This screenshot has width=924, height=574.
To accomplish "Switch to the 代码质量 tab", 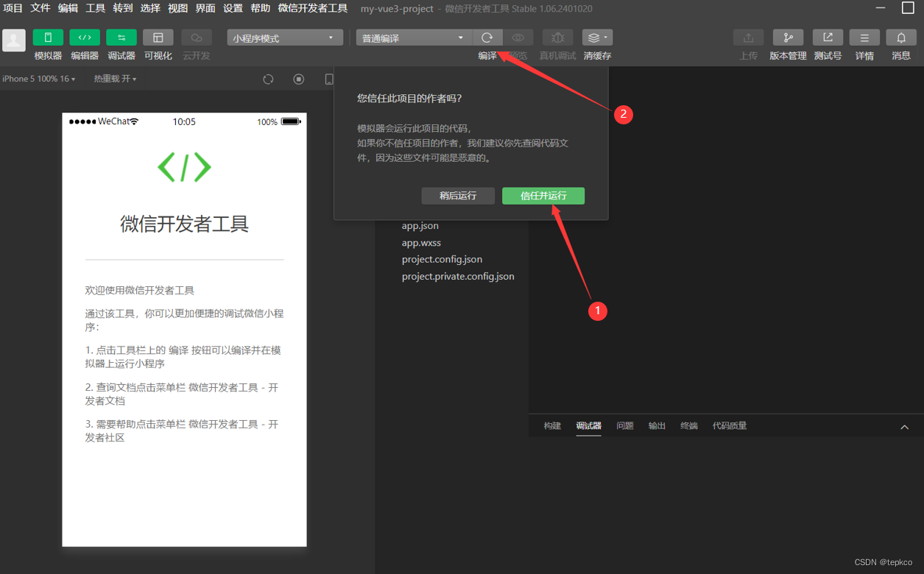I will pyautogui.click(x=730, y=425).
